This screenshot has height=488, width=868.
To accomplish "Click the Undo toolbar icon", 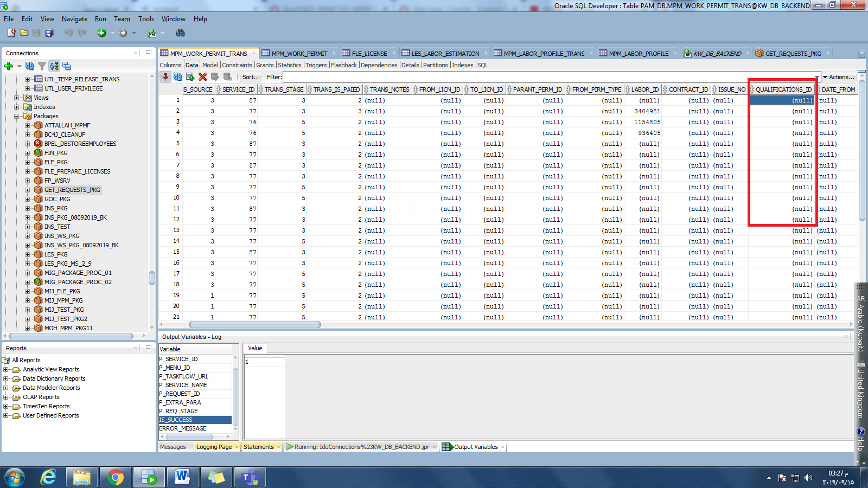I will point(69,33).
